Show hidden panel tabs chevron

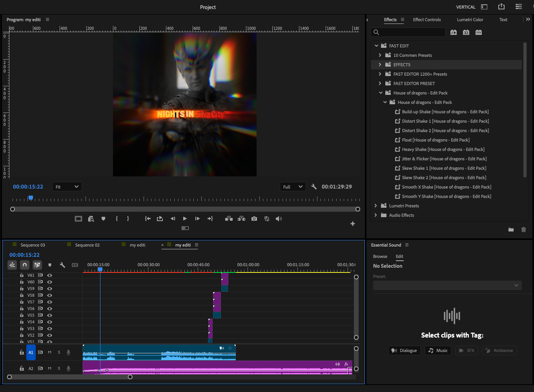pyautogui.click(x=528, y=19)
